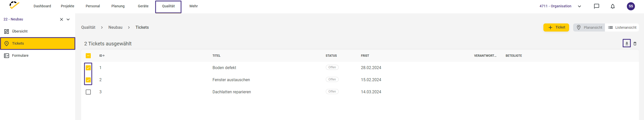Toggle the select-all tickets header checkbox
The height and width of the screenshot is (120, 644).
coord(88,56)
